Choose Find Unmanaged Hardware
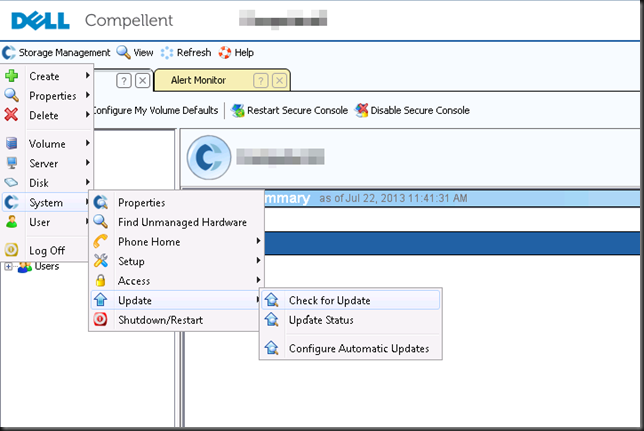644x431 pixels. pos(177,222)
